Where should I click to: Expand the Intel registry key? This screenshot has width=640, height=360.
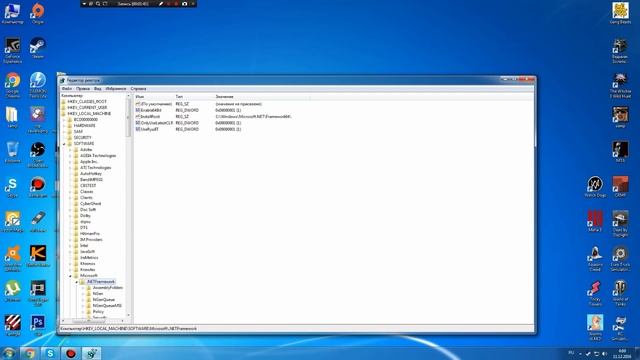(x=70, y=246)
